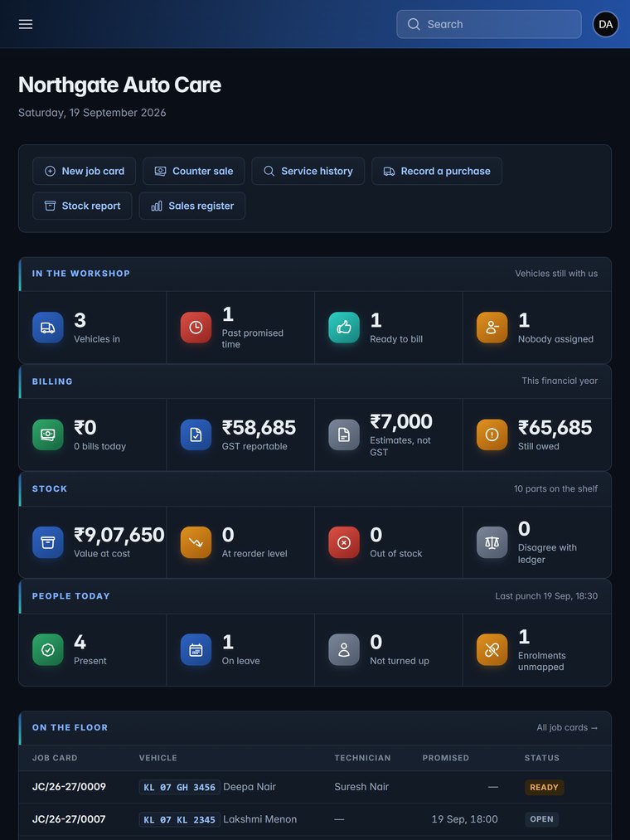Click the BILLING section header
Image resolution: width=630 pixels, height=840 pixels.
pyautogui.click(x=52, y=381)
